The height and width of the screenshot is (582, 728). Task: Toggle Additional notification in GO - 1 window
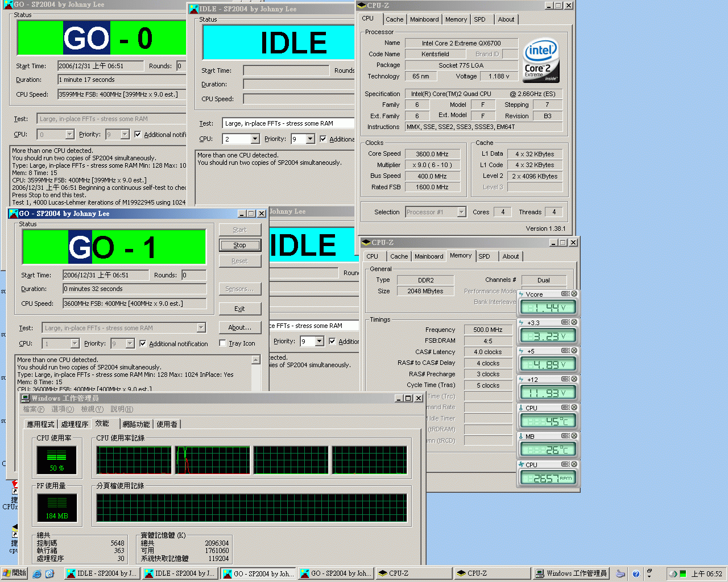[x=143, y=344]
